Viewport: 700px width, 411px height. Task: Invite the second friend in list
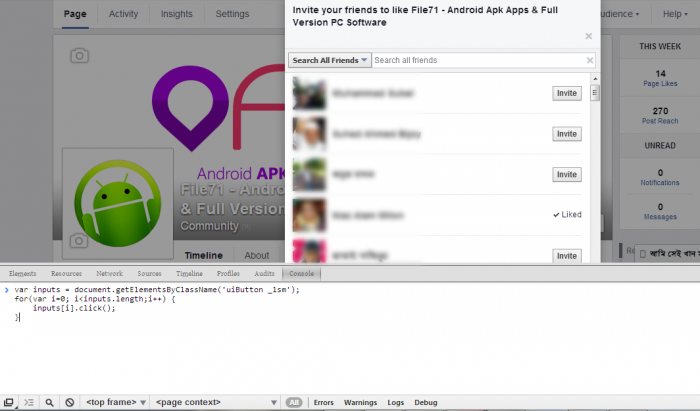(x=567, y=134)
